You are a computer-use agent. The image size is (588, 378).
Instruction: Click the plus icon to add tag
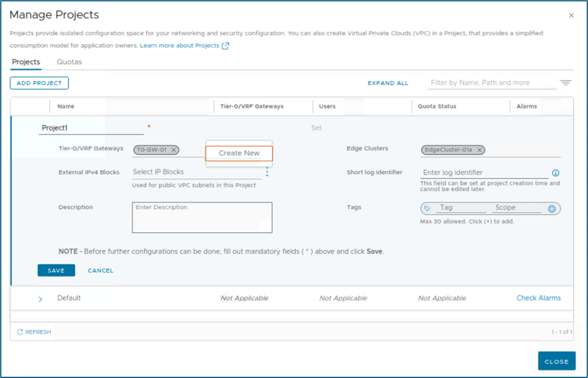[552, 209]
